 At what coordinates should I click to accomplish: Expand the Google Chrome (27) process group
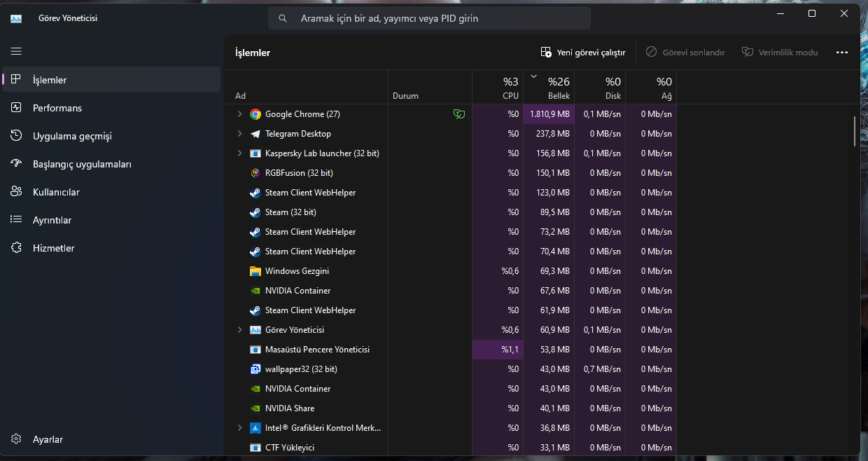click(x=239, y=114)
